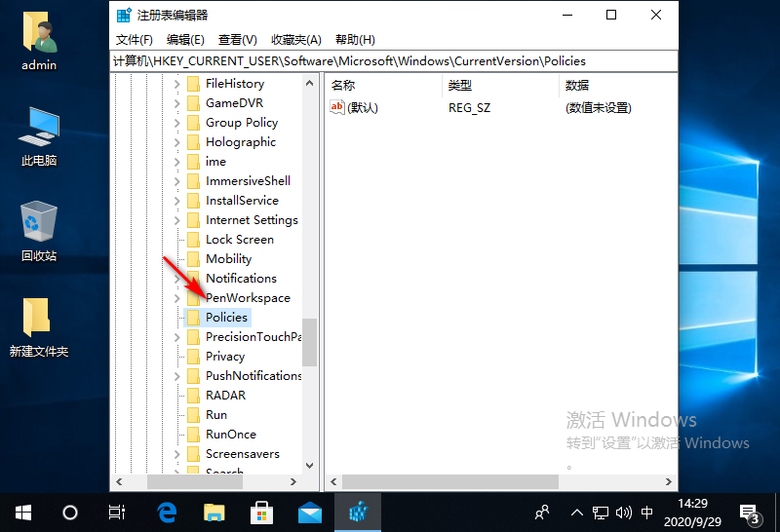Image resolution: width=780 pixels, height=532 pixels.
Task: Launch Microsoft Edge from taskbar
Action: (x=167, y=513)
